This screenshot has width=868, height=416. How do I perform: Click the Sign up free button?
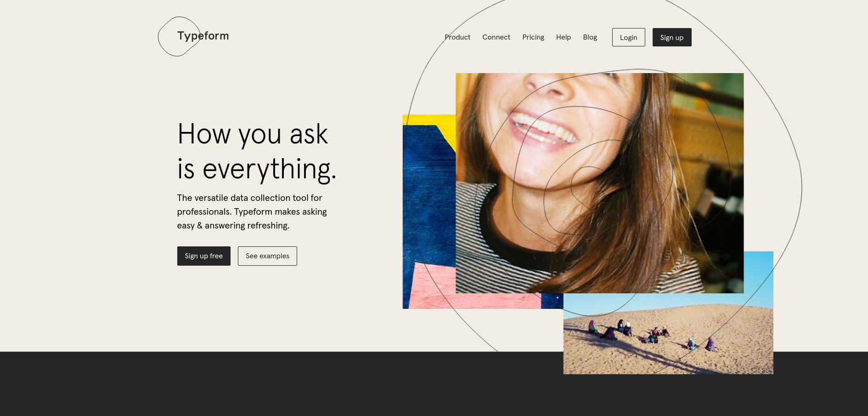pyautogui.click(x=204, y=256)
